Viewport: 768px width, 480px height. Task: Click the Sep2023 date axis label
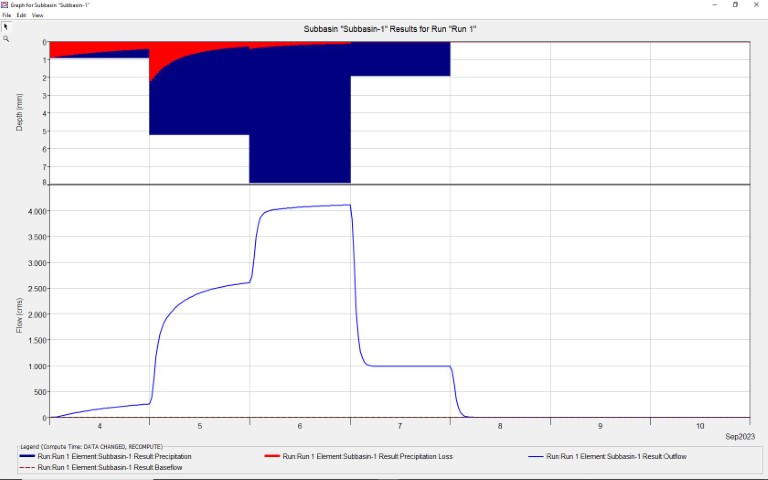(742, 437)
